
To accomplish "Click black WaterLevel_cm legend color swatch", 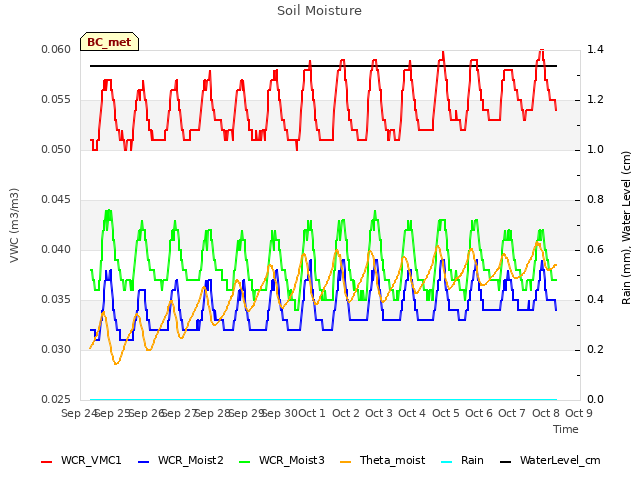I will [506, 462].
